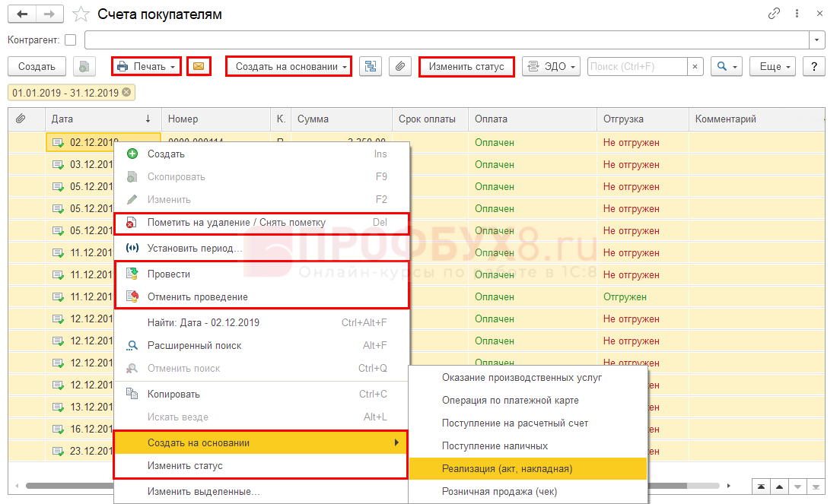The height and width of the screenshot is (504, 840).
Task: Click the envelope email icon
Action: pyautogui.click(x=199, y=67)
